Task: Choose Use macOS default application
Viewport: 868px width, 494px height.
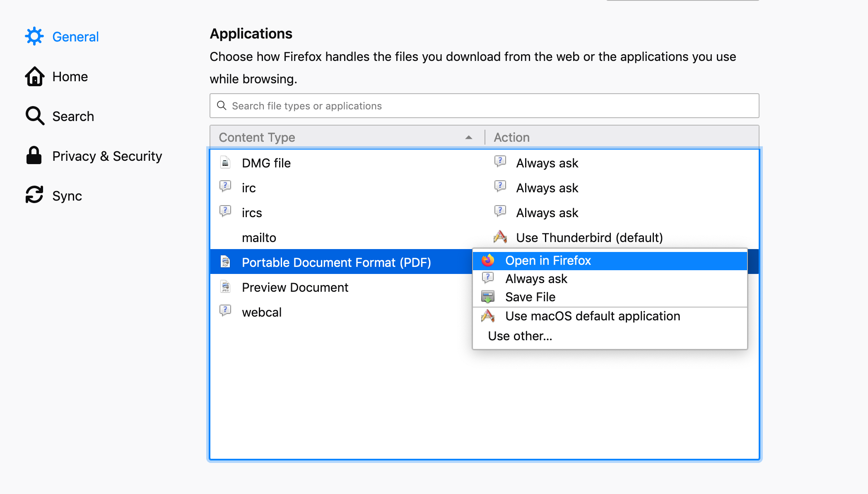Action: click(x=610, y=316)
